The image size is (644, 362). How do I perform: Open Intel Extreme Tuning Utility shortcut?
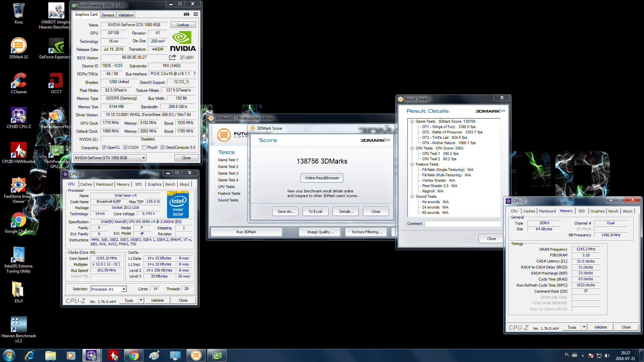point(19,259)
